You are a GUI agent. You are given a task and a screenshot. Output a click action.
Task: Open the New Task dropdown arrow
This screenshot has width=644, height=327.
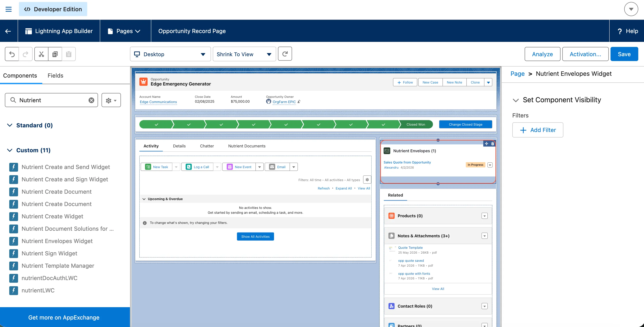176,167
